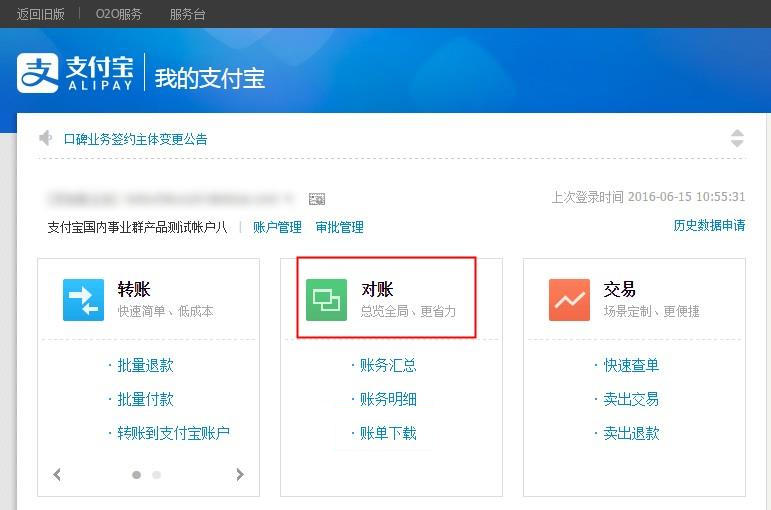This screenshot has height=510, width=771.
Task: Select the first page dot in 转账 card
Action: coord(137,475)
